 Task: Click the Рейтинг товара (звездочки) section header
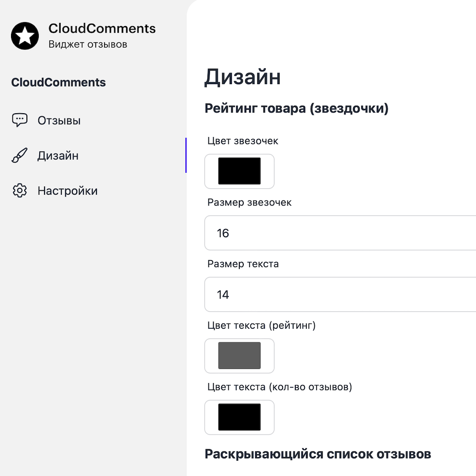click(296, 108)
